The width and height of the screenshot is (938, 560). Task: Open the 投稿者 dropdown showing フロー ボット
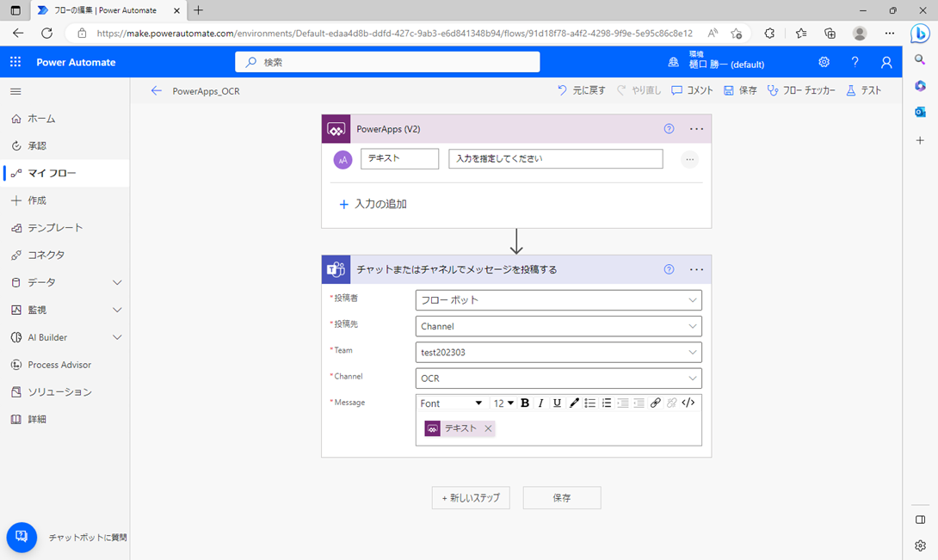pos(558,300)
